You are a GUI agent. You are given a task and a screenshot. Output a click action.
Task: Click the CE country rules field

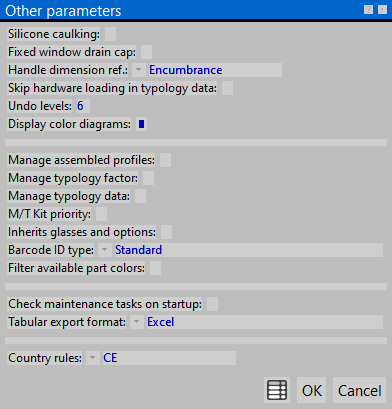[169, 358]
